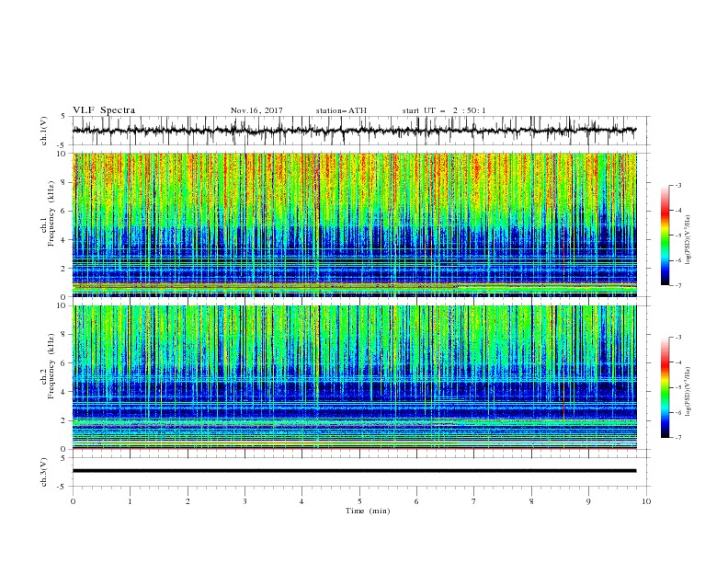728x563 pixels.
Task: Click the ch.1 spectrogram panel
Action: pyautogui.click(x=355, y=224)
